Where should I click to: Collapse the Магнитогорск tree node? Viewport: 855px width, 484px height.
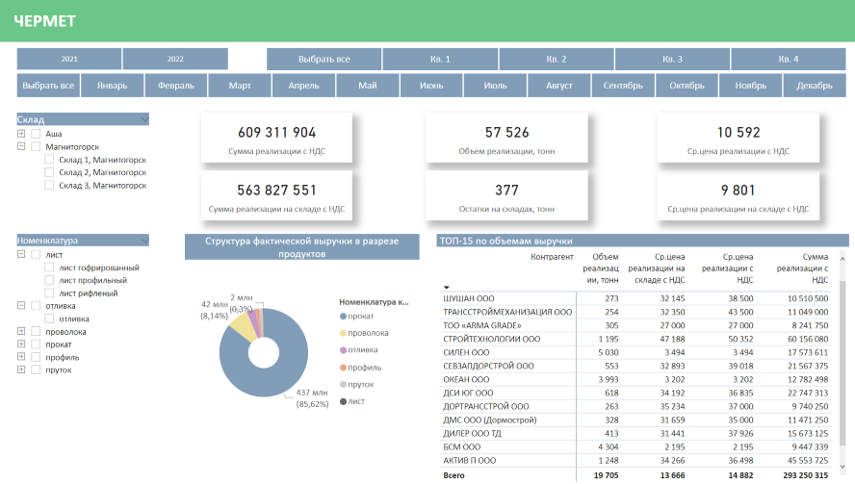[x=21, y=147]
